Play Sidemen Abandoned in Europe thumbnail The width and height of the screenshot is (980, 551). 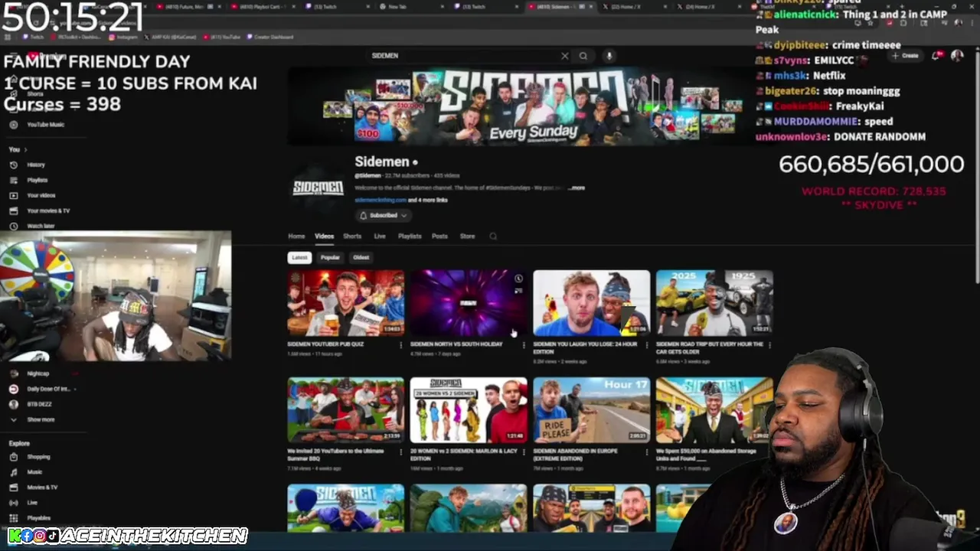tap(592, 410)
